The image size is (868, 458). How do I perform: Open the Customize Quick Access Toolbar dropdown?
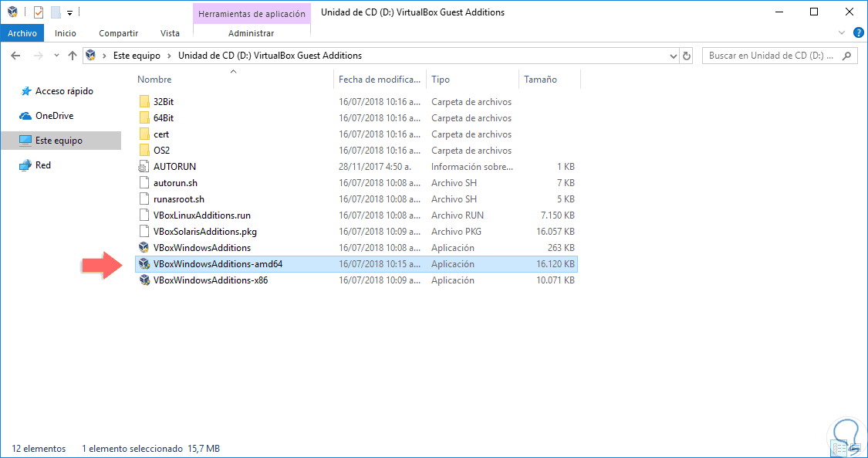(x=69, y=12)
